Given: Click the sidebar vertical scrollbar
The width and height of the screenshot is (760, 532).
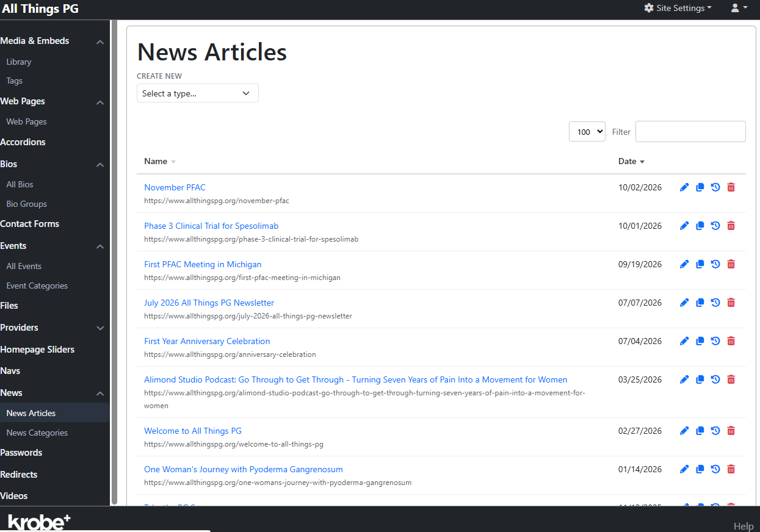Looking at the screenshot, I should pos(114,262).
